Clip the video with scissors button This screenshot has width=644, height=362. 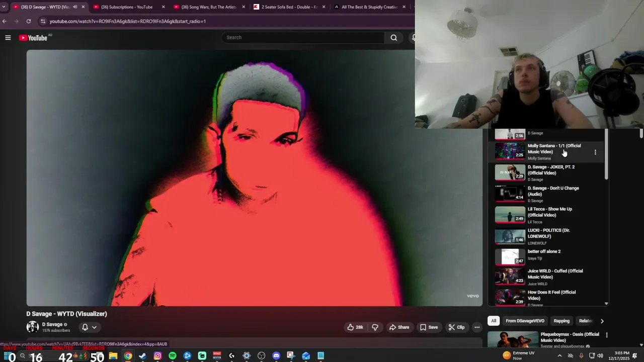pos(456,327)
